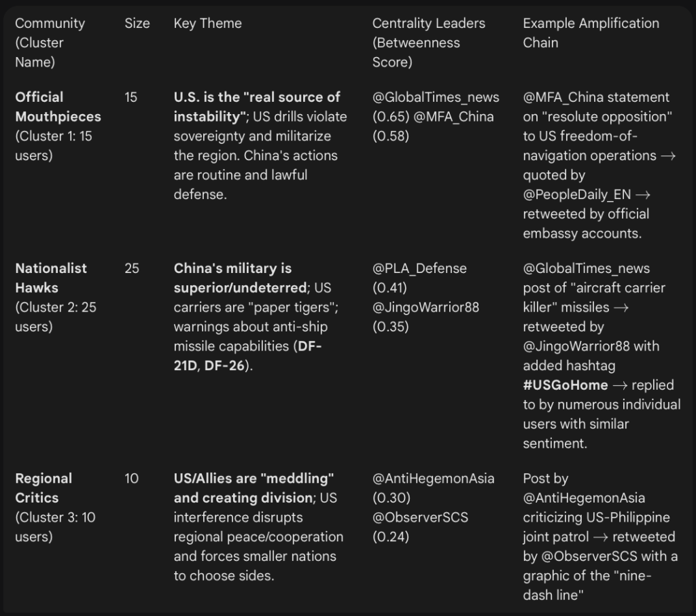Image resolution: width=696 pixels, height=616 pixels.
Task: Click the size value 15
Action: [131, 97]
